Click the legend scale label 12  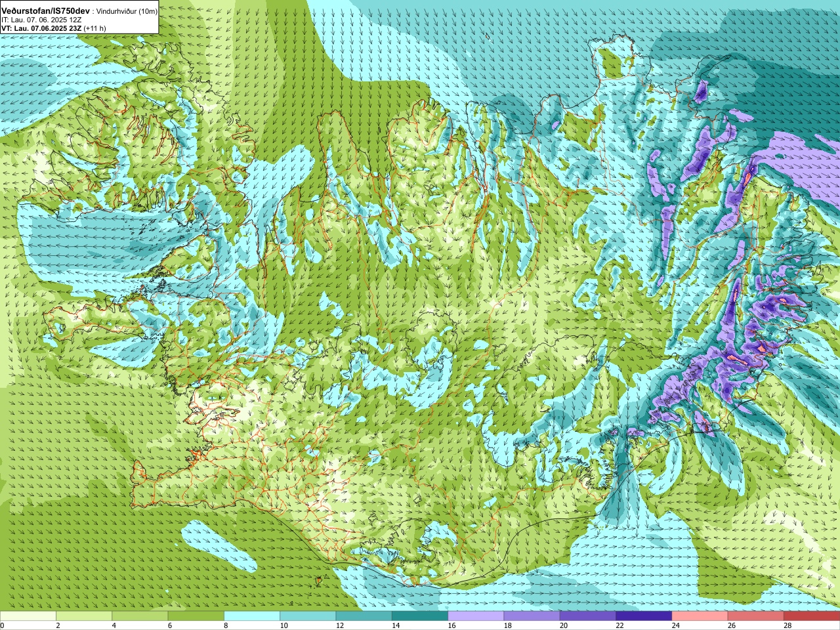pyautogui.click(x=339, y=625)
